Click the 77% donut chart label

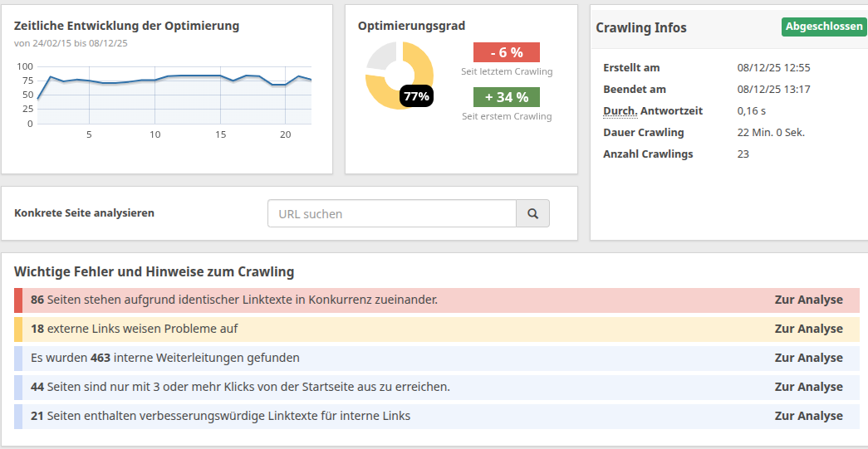tap(416, 96)
